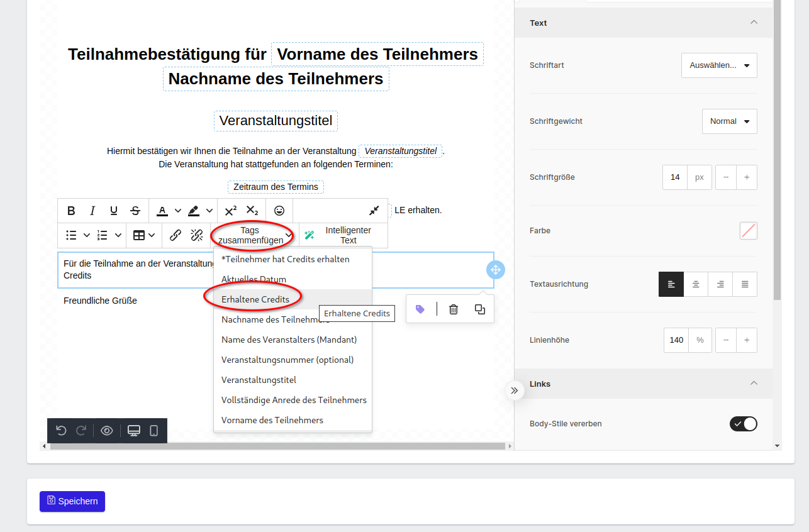
Task: Apply italic formatting to text
Action: [92, 211]
